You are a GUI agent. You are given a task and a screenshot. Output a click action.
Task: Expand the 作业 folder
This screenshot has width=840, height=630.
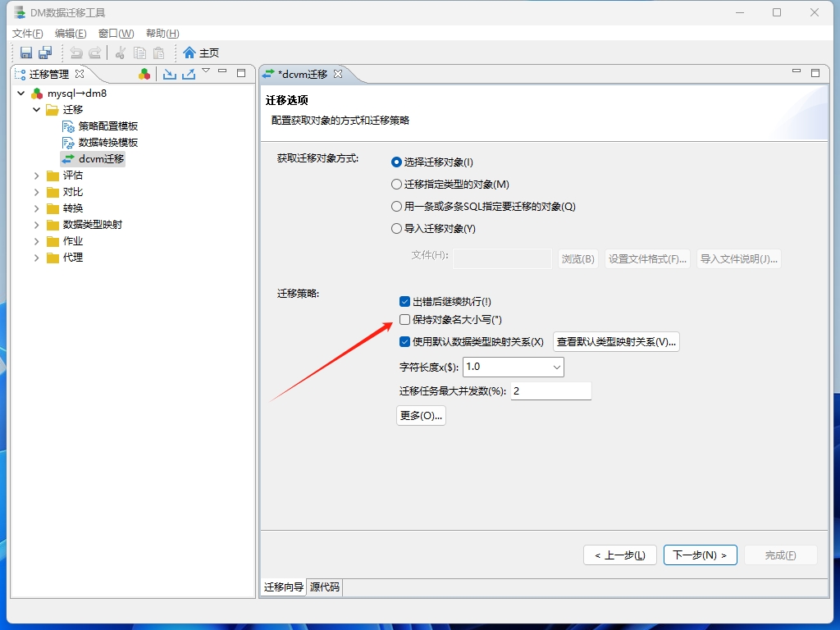point(36,242)
